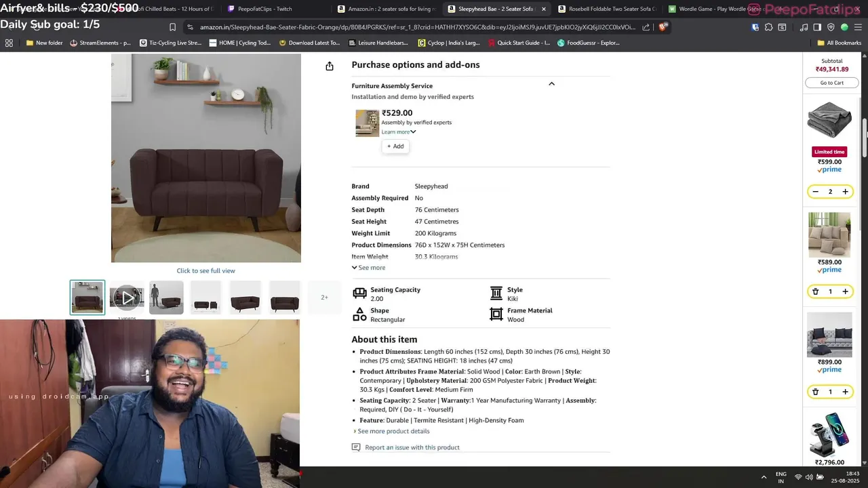Open the ₹589.00 beige cushions cart item image
Image resolution: width=868 pixels, height=488 pixels.
tap(829, 235)
